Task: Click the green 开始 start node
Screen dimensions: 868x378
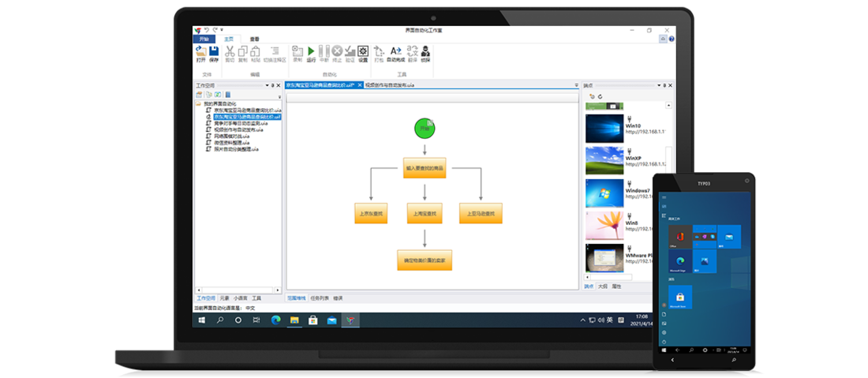Action: pos(425,129)
